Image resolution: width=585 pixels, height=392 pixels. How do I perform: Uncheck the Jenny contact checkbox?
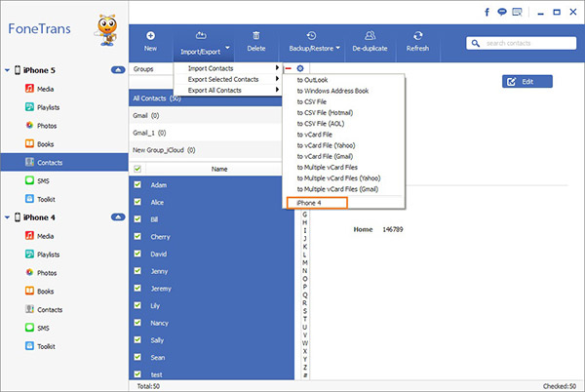[137, 271]
